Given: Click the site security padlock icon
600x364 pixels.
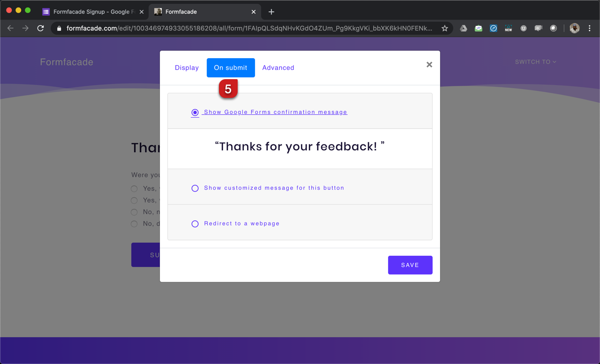Looking at the screenshot, I should (x=58, y=28).
